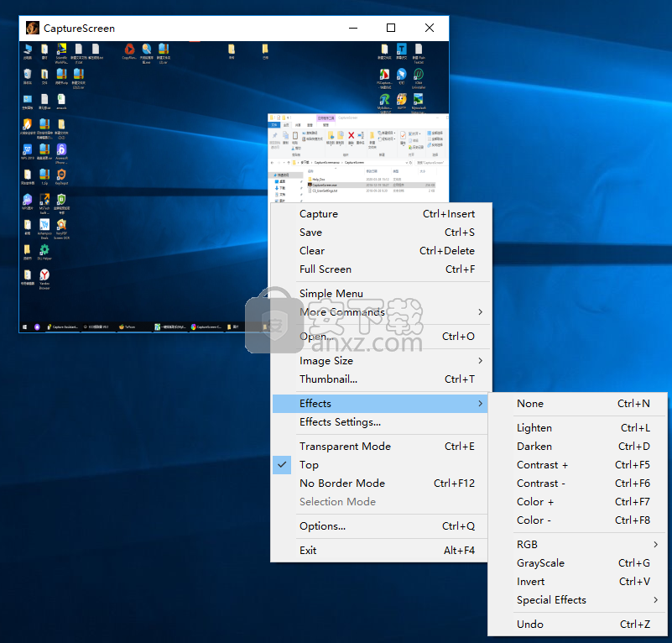The height and width of the screenshot is (643, 672).
Task: Toggle the Top always-on-top checkmark
Action: click(x=282, y=464)
